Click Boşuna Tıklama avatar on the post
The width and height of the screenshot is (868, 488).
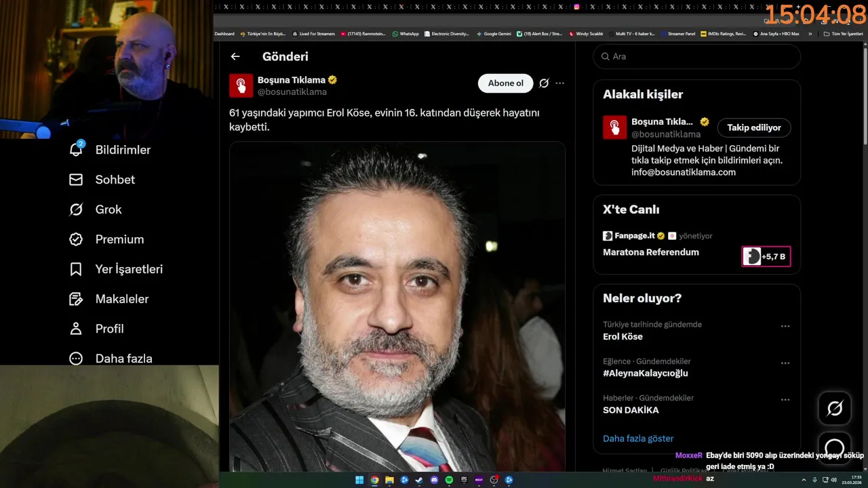[241, 85]
